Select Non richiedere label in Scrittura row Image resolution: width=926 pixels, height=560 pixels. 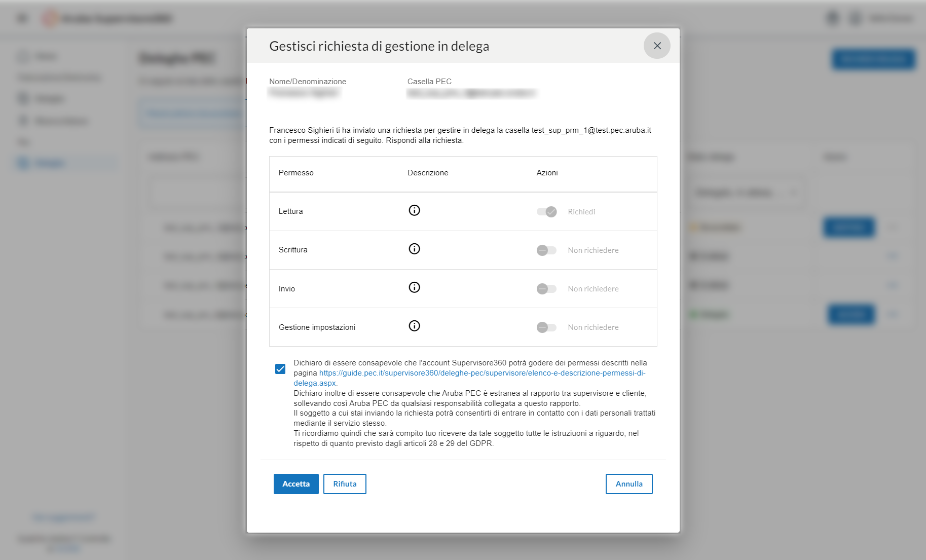coord(593,250)
